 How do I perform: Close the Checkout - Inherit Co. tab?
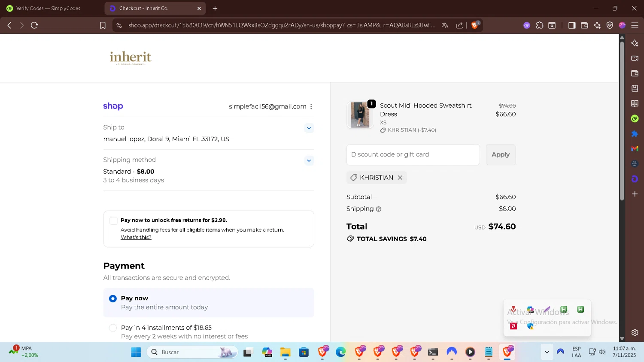pyautogui.click(x=199, y=9)
